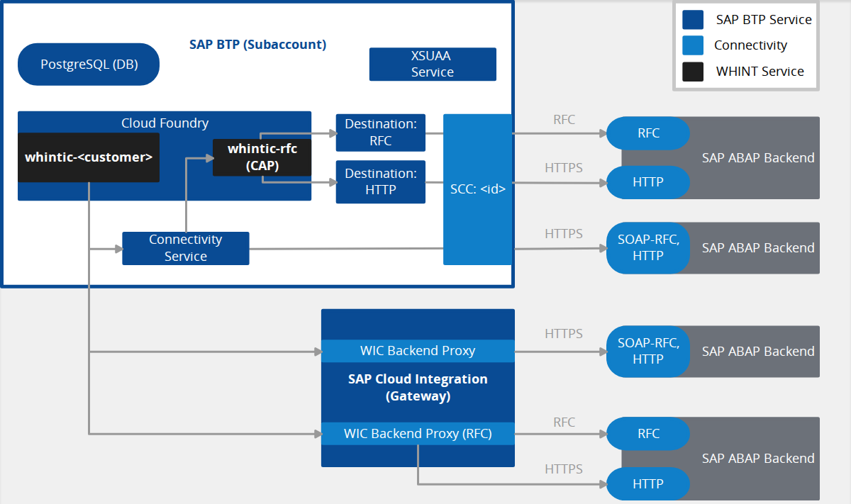Click the PostgreSQL (DB) pill
Screen dimensions: 851x504
[x=89, y=65]
